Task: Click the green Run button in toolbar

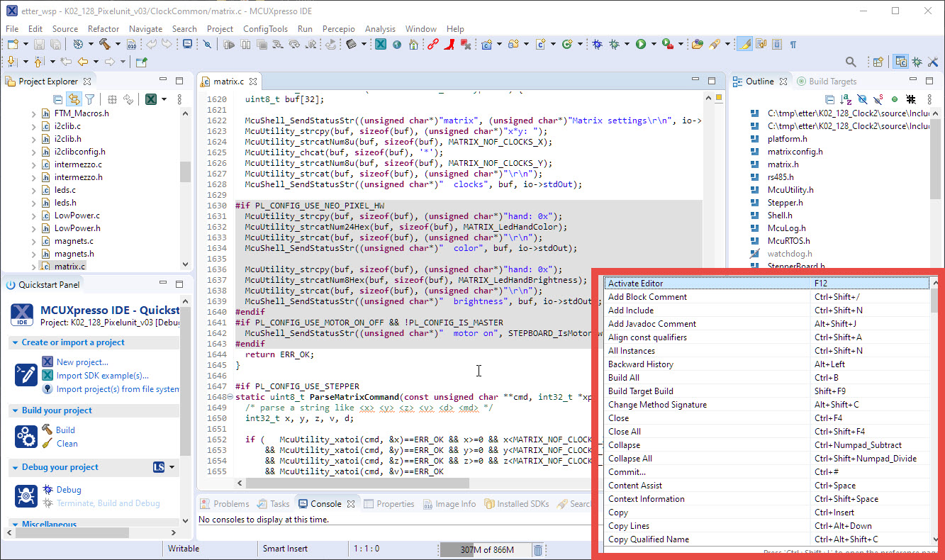Action: tap(641, 44)
